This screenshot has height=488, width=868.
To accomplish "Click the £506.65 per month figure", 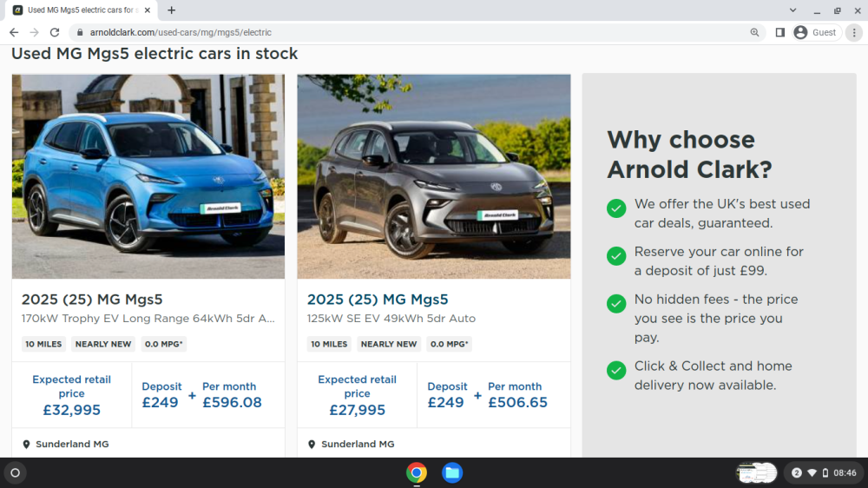I will [x=517, y=403].
